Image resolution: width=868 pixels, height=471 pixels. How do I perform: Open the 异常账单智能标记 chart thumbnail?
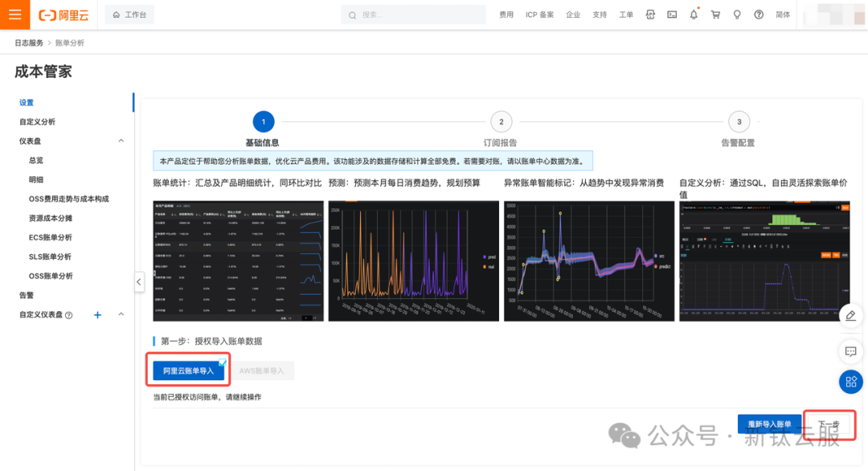pos(589,260)
